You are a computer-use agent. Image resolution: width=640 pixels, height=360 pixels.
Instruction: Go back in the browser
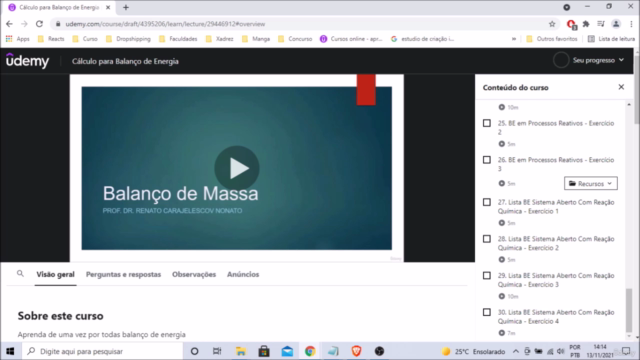[9, 24]
